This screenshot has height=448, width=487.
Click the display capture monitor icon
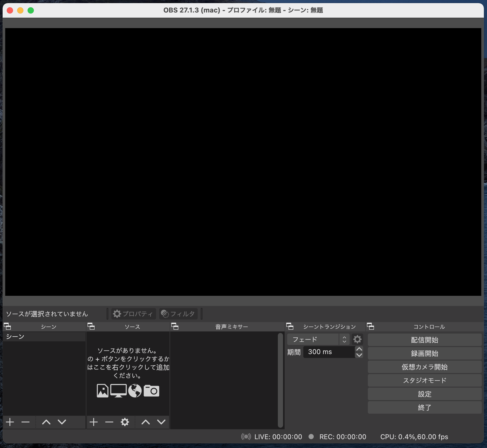(x=118, y=391)
